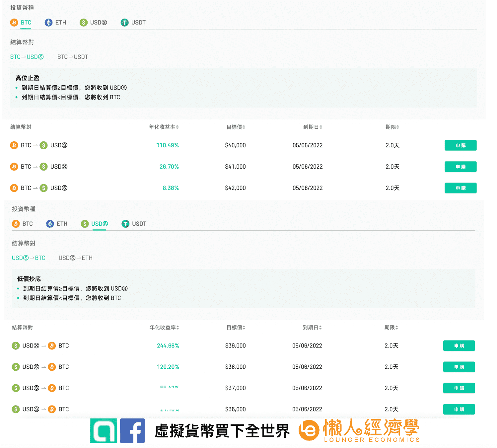Viewport: 497px width, 448px height.
Task: Open the green app logo in banner
Action: pos(104,431)
